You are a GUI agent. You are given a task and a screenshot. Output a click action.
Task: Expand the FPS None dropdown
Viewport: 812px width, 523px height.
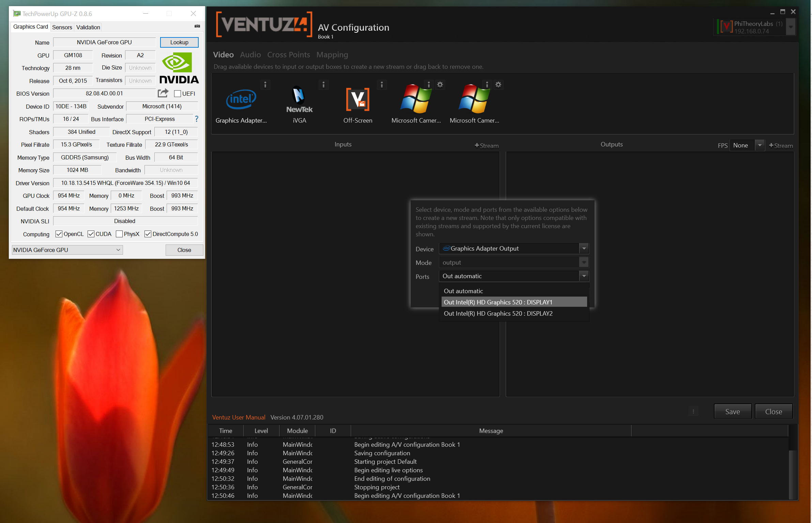point(760,145)
